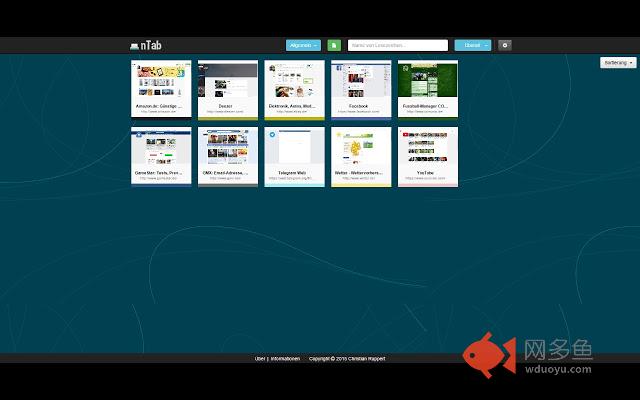Click the Über link in the footer

(260, 359)
